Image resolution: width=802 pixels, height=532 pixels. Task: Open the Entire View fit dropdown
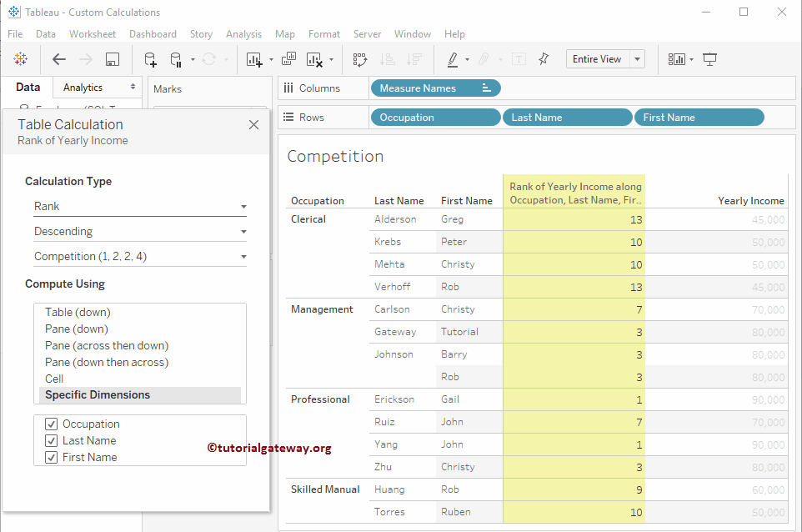click(637, 59)
